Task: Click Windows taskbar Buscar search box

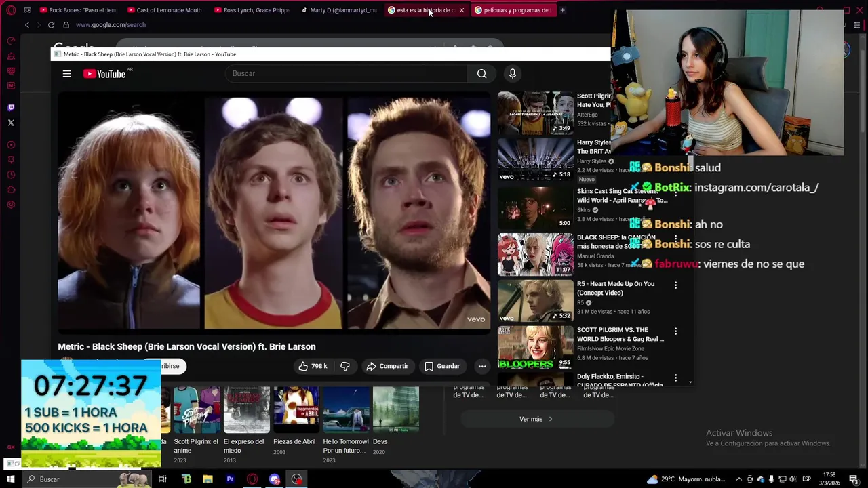Action: tap(87, 479)
